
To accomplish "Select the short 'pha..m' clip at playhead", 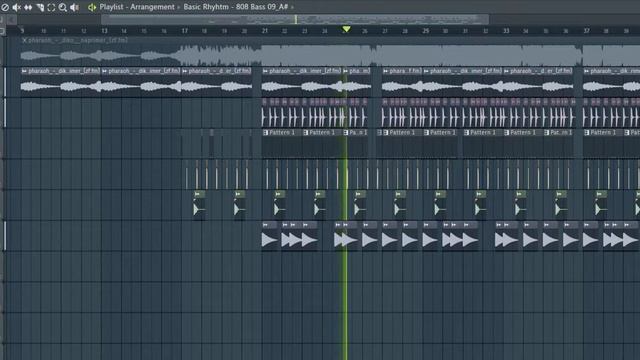I will [357, 71].
